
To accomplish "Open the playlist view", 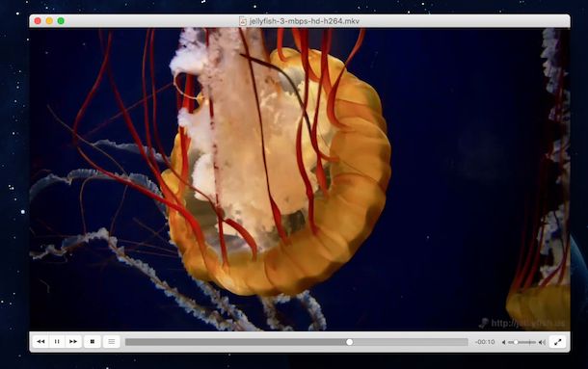I will coord(112,342).
